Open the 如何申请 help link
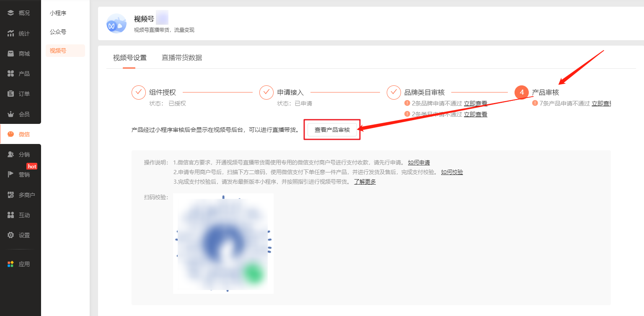 (x=419, y=162)
